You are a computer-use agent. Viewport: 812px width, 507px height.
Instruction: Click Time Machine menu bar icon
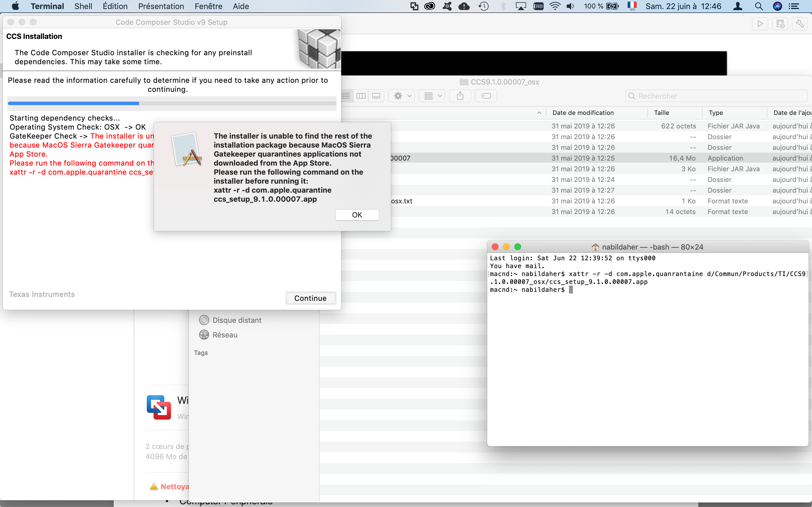pyautogui.click(x=483, y=6)
